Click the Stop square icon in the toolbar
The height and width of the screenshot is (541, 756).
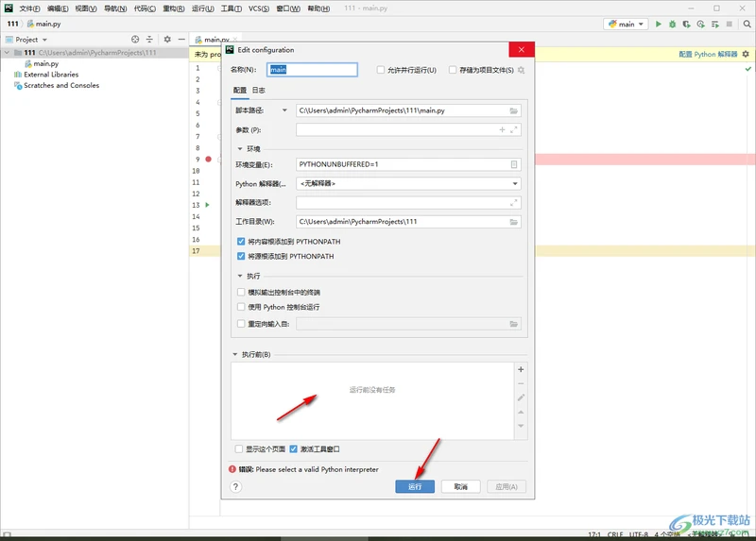click(729, 25)
